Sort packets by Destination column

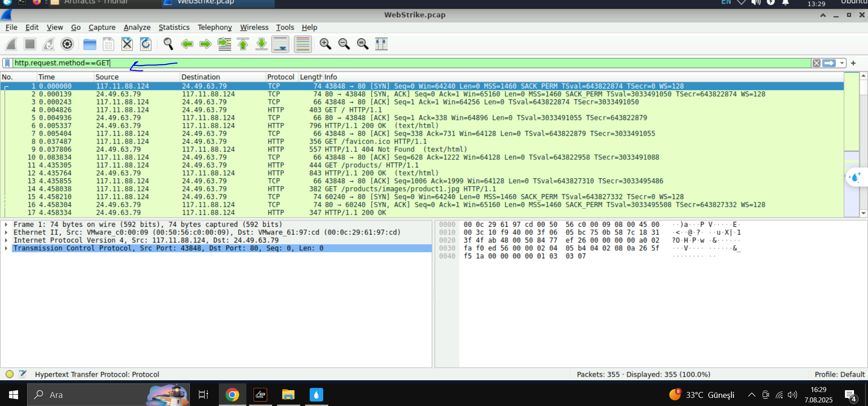coord(222,77)
